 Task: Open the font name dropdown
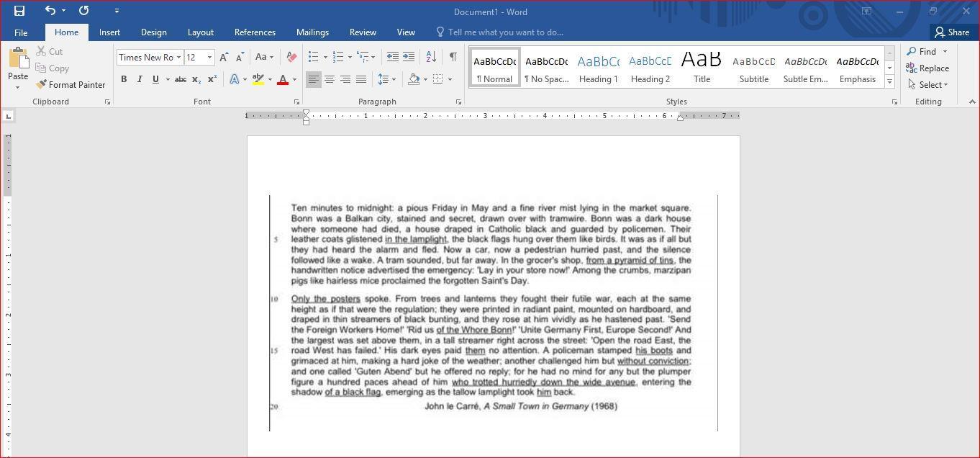coord(178,58)
